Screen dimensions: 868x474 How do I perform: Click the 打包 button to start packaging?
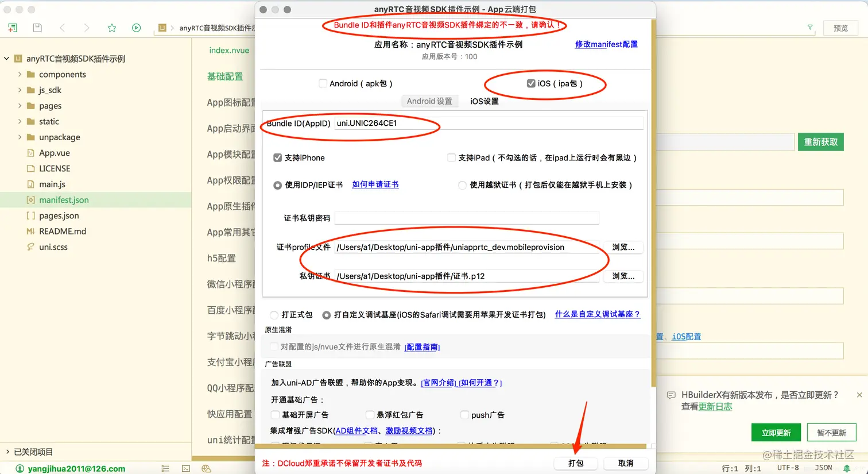(x=576, y=463)
